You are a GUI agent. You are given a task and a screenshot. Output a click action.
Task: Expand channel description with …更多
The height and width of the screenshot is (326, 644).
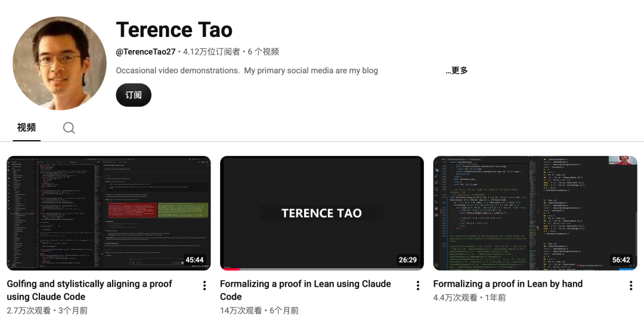pos(457,70)
